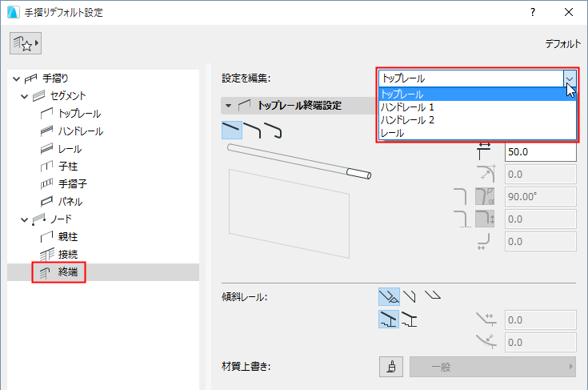The height and width of the screenshot is (390, 588).
Task: Select 手摺子 tree item
Action: [72, 183]
